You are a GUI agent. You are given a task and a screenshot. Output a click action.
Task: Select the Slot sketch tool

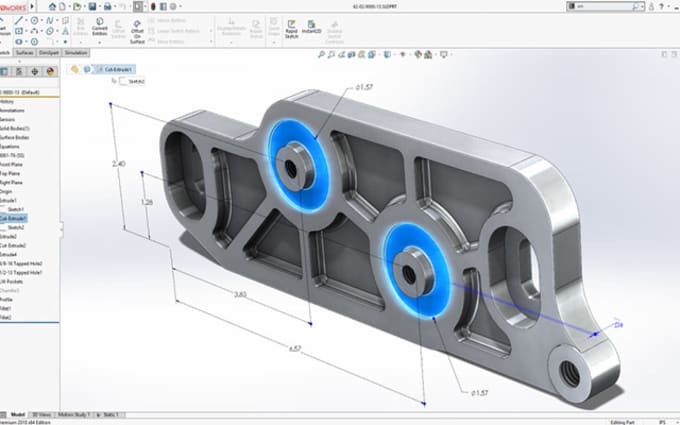click(x=19, y=42)
